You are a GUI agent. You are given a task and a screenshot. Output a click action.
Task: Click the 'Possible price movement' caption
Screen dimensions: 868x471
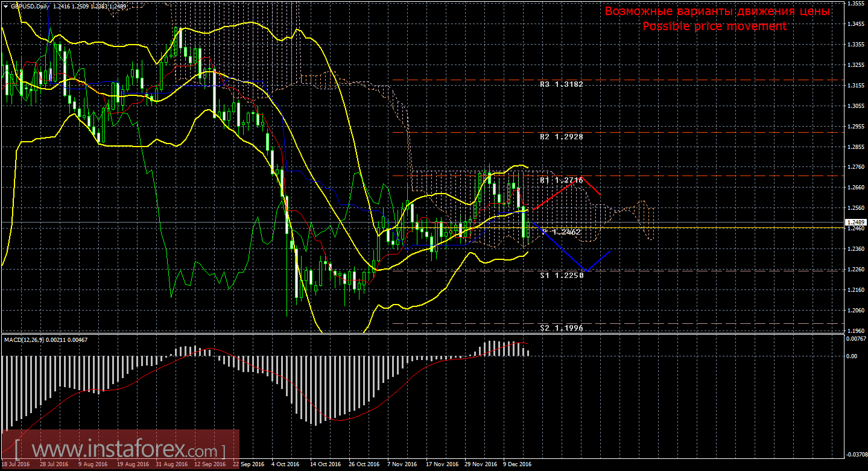pyautogui.click(x=715, y=26)
